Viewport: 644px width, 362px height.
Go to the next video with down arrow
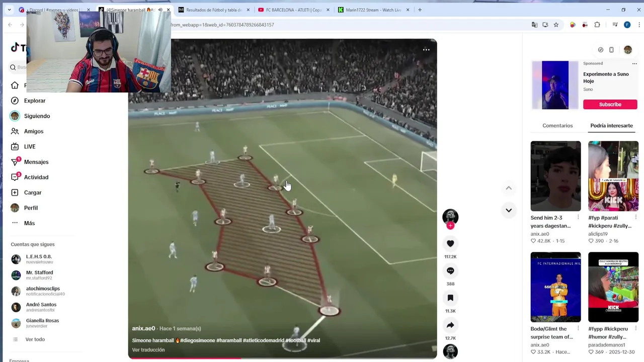509,210
